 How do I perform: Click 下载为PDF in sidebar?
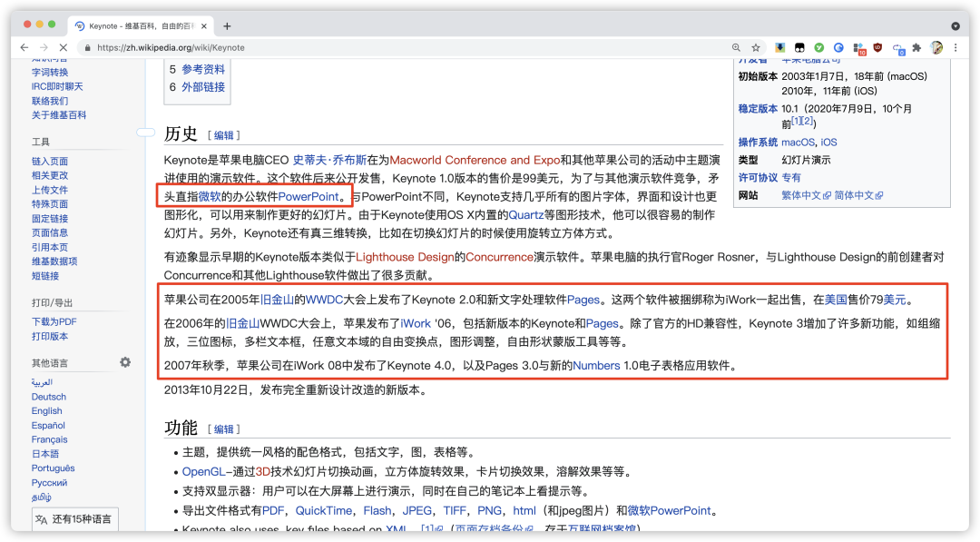(x=54, y=322)
